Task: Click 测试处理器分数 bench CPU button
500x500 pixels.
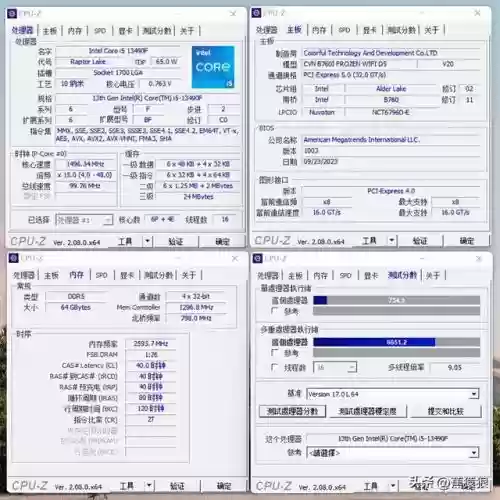Action: coord(292,411)
